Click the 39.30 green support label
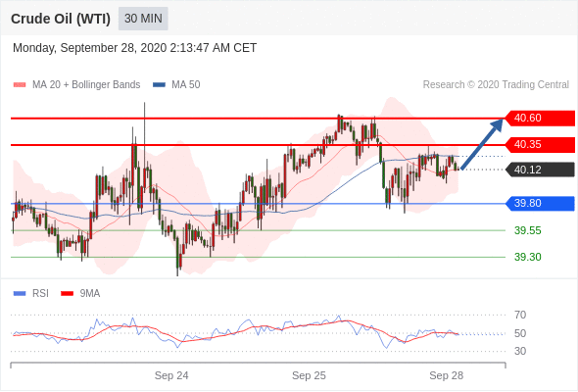Viewport: 578px width, 392px height. 528,257
